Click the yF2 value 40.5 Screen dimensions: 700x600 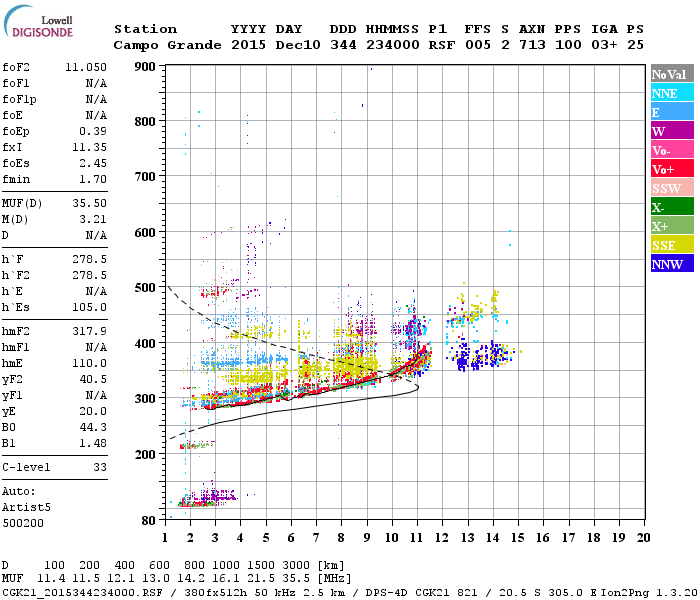coord(93,379)
